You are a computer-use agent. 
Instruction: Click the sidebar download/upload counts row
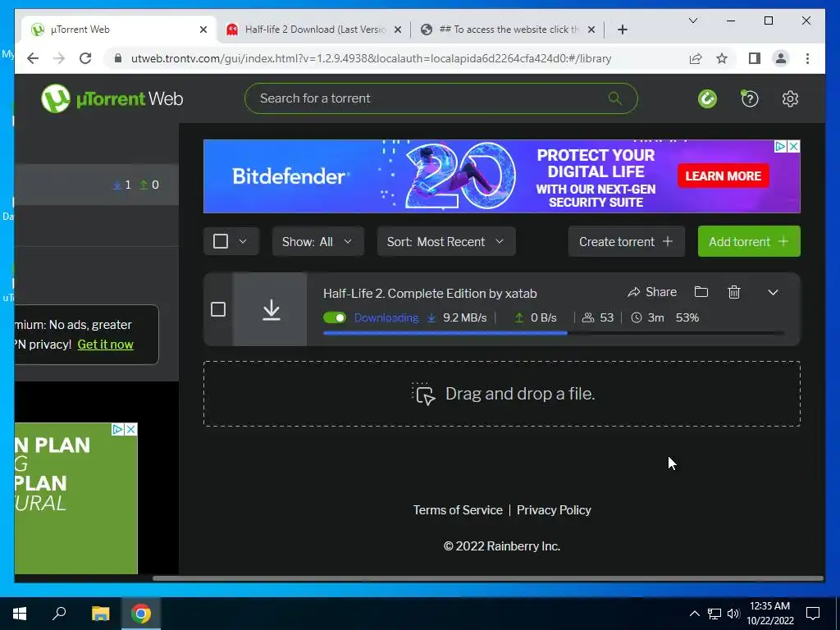pyautogui.click(x=97, y=185)
